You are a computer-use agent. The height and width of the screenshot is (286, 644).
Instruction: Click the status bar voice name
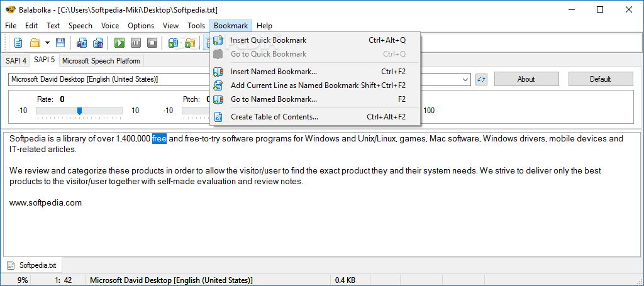[171, 280]
